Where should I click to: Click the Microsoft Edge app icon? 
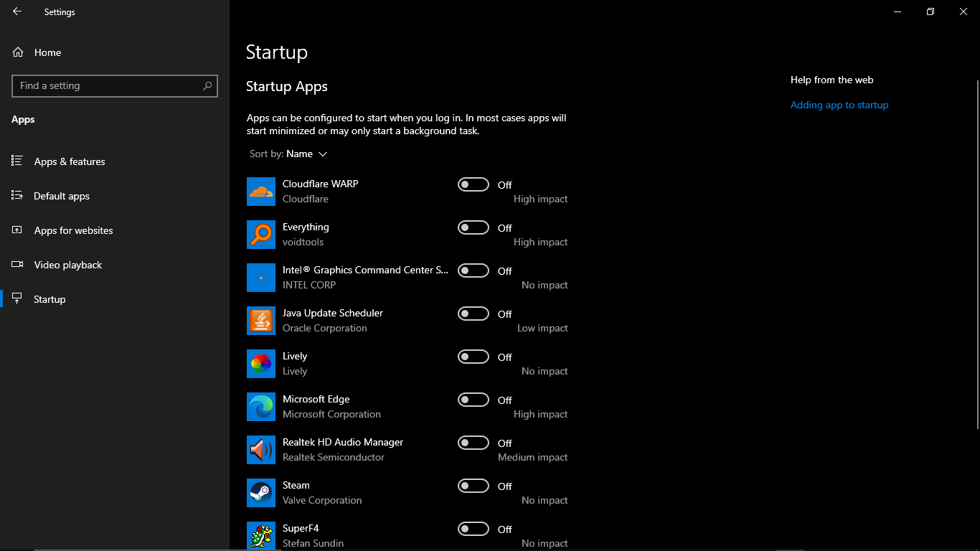point(261,407)
